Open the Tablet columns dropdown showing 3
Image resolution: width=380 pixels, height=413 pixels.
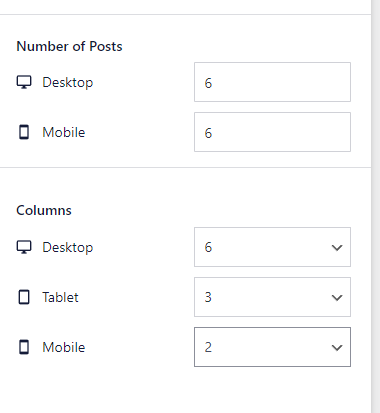point(272,297)
